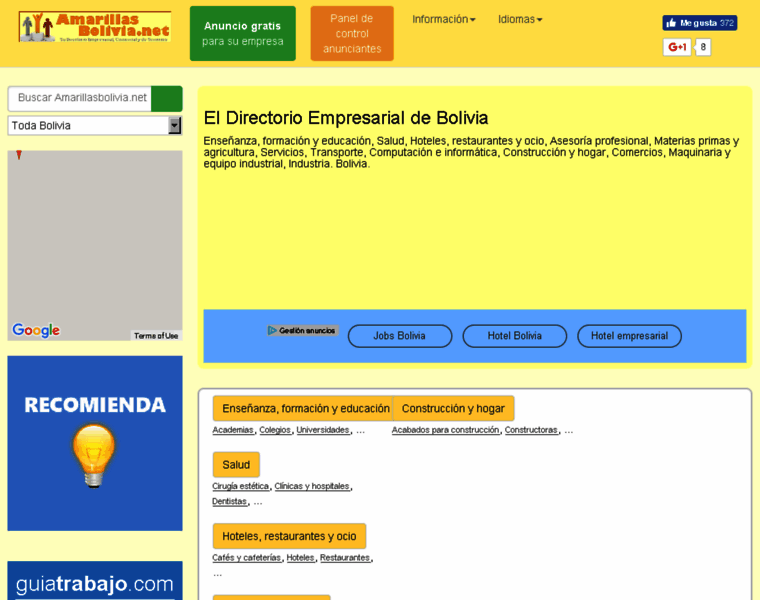Click the Cirugía estética link

click(x=240, y=486)
